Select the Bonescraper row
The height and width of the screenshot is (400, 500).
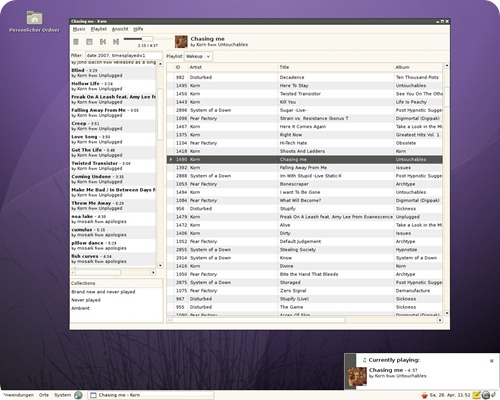[305, 184]
